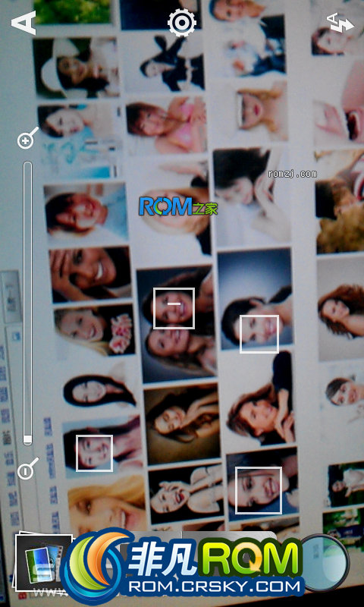Tap the largest face detection box
This screenshot has height=607, width=364.
tap(259, 490)
